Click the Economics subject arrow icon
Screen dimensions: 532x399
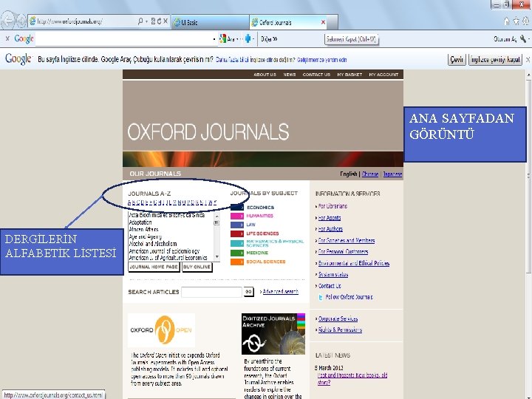point(237,208)
